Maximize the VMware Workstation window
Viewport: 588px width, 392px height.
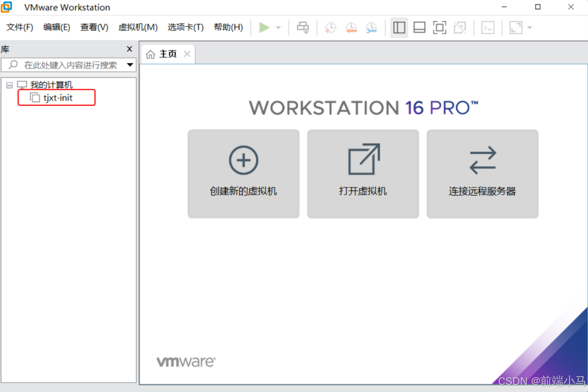pos(538,7)
